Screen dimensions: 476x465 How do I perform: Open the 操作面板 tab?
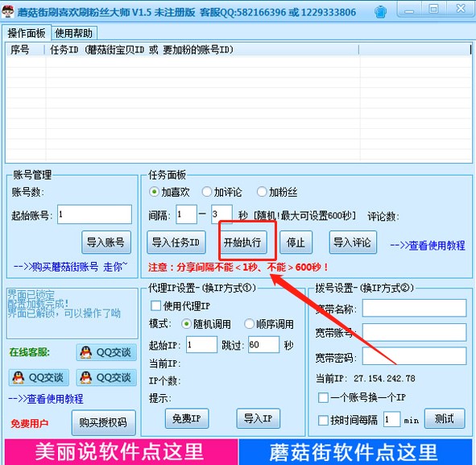27,33
